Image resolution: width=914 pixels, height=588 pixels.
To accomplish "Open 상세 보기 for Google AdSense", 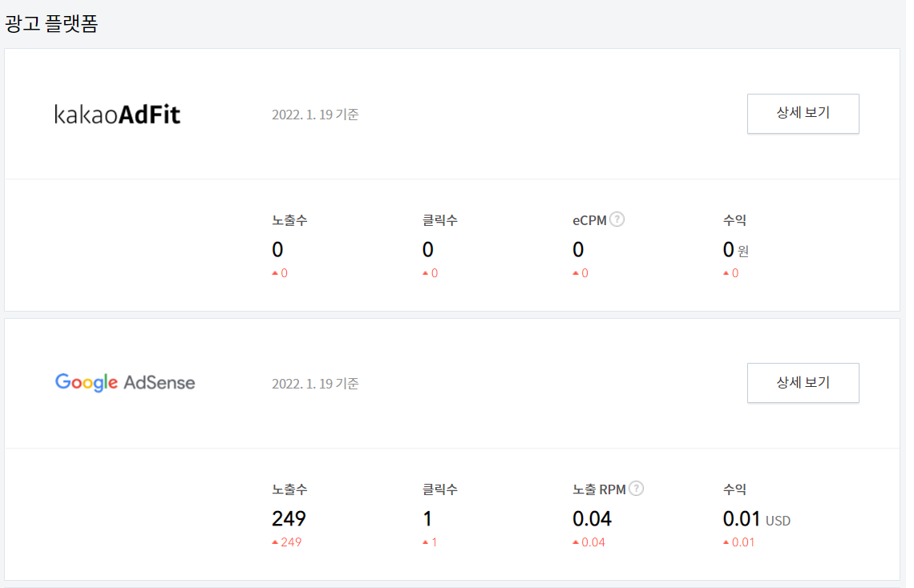I will [803, 382].
